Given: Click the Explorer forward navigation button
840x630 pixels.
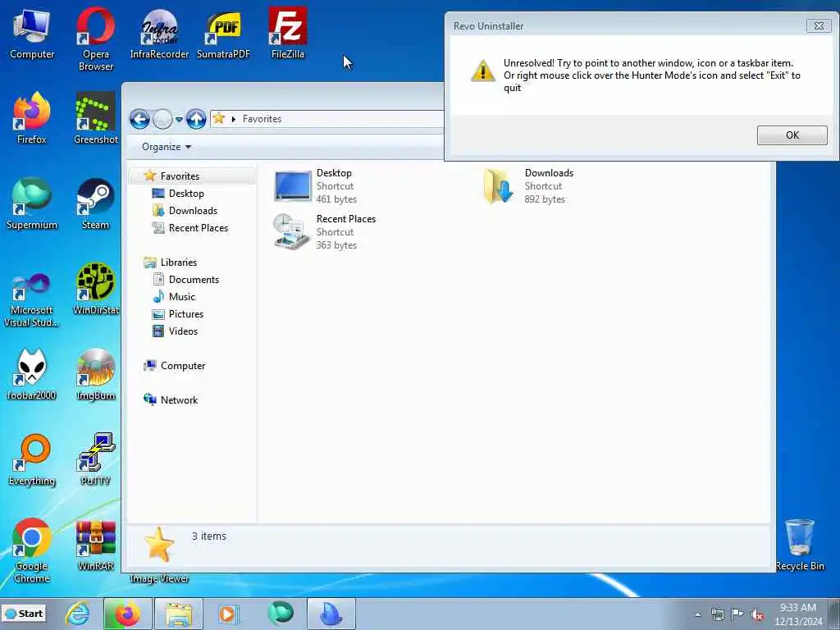Looking at the screenshot, I should pyautogui.click(x=162, y=119).
